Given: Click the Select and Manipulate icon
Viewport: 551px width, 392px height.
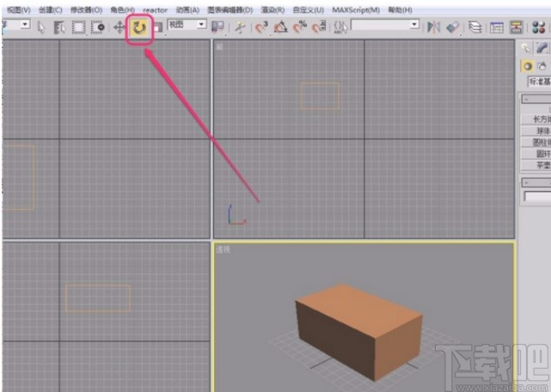Looking at the screenshot, I should [241, 27].
